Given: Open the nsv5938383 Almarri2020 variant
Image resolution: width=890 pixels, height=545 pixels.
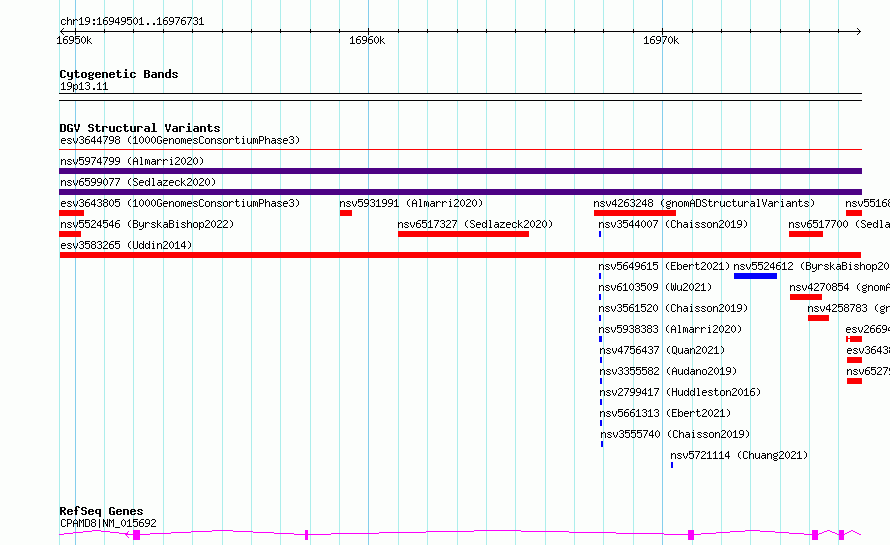Looking at the screenshot, I should pos(670,329).
